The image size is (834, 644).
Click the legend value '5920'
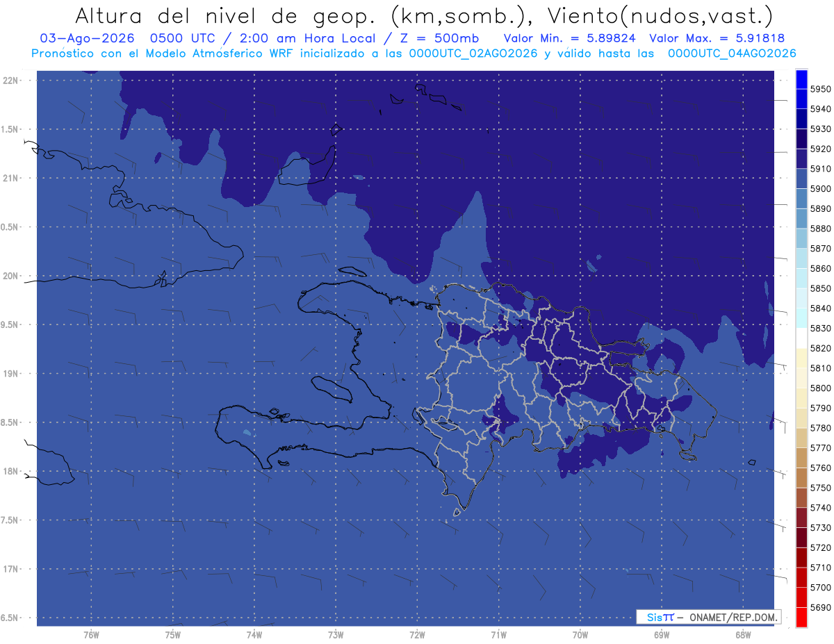(x=820, y=149)
